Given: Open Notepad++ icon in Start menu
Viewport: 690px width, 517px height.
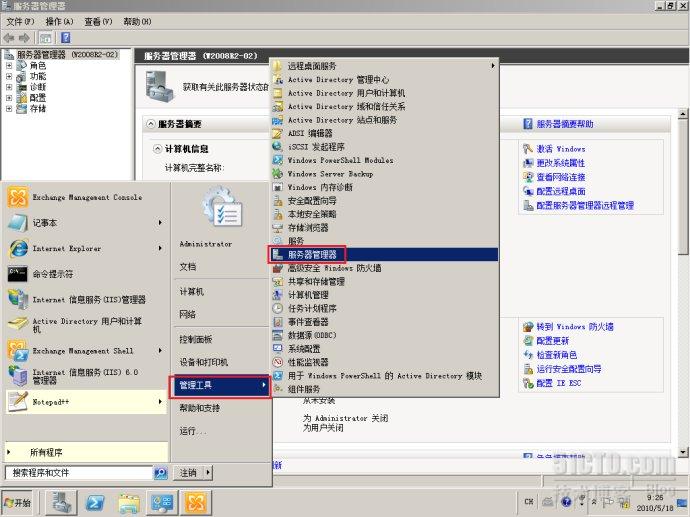Looking at the screenshot, I should pos(18,402).
